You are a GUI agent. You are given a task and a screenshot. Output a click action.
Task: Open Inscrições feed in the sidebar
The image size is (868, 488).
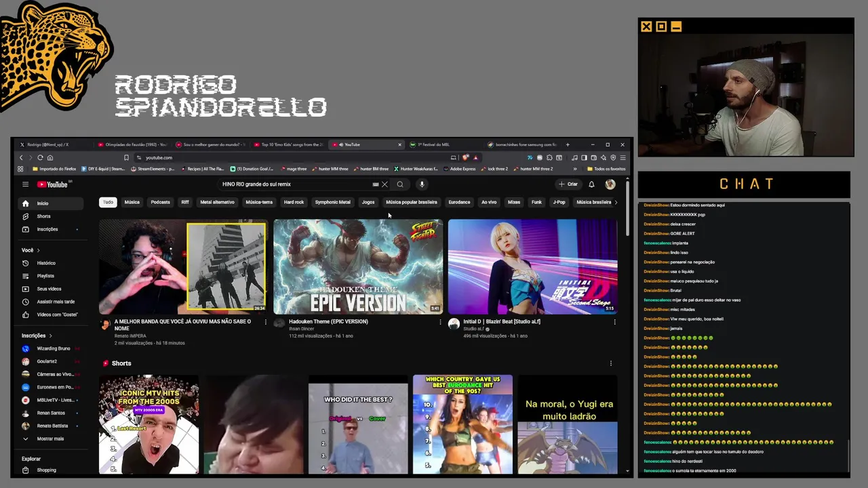click(50, 229)
